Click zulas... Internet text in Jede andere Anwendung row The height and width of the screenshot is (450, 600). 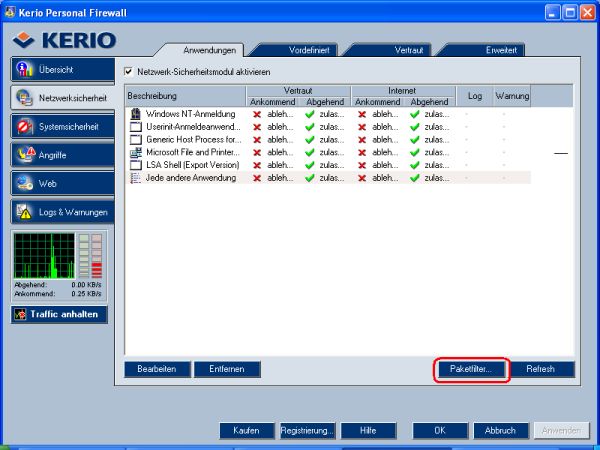[437, 178]
